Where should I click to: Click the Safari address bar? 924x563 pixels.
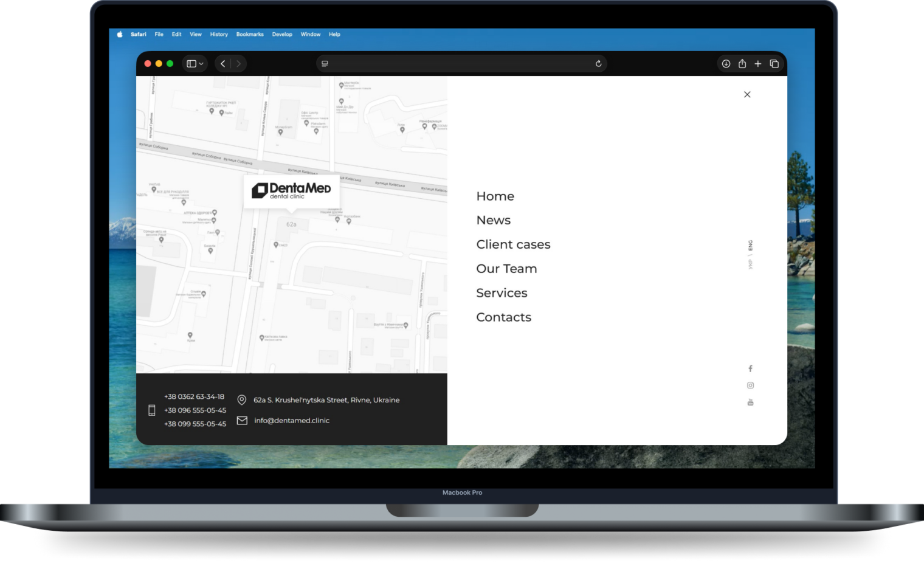tap(461, 64)
